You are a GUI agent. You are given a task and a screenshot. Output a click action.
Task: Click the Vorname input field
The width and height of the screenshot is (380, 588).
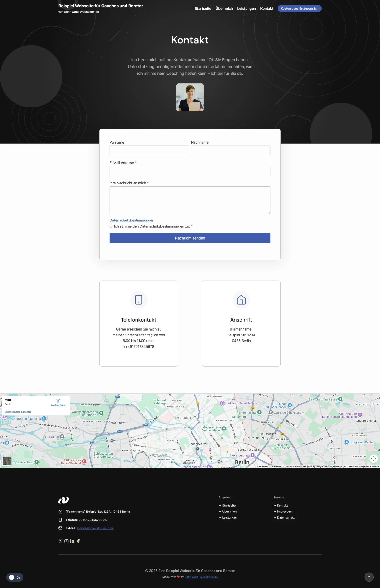coord(149,151)
